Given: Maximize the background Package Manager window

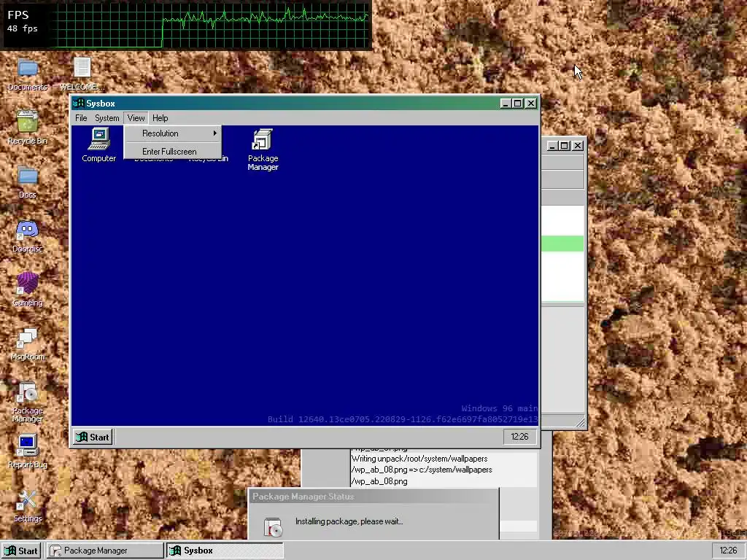Looking at the screenshot, I should pyautogui.click(x=565, y=146).
